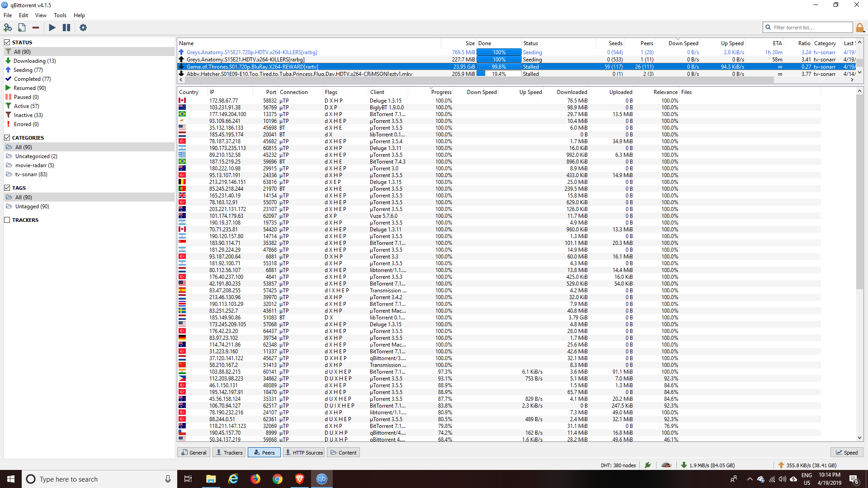This screenshot has height=488, width=868.
Task: Open a torrent file
Action: (x=22, y=28)
